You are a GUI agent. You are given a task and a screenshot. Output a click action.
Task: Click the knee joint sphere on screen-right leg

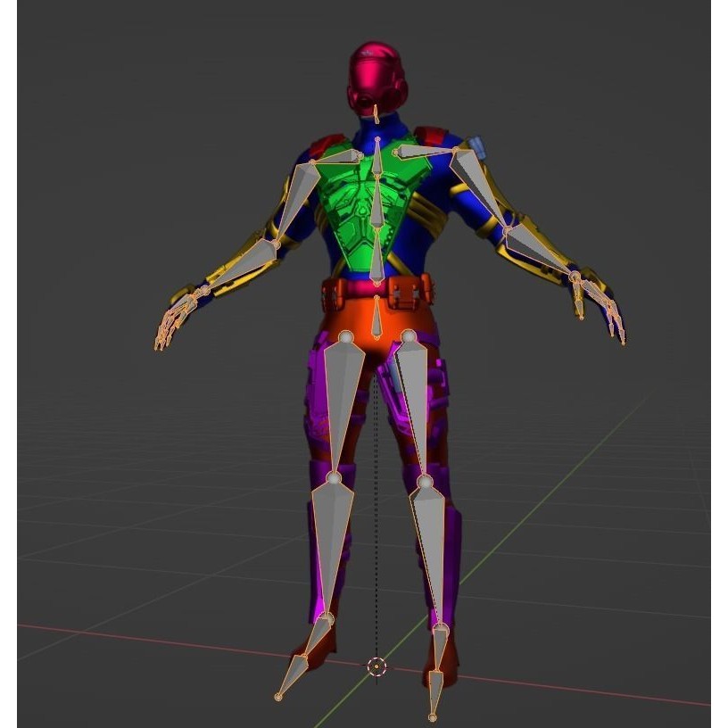(425, 482)
